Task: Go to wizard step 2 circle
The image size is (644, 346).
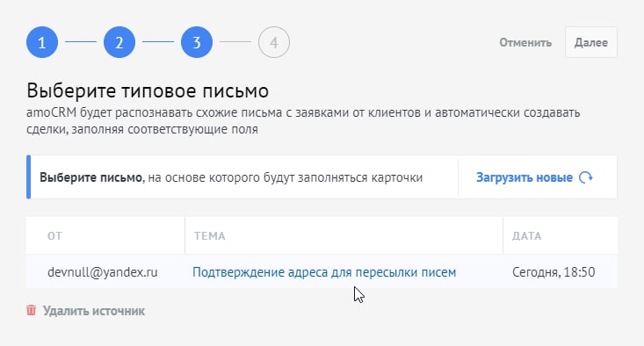Action: 119,42
